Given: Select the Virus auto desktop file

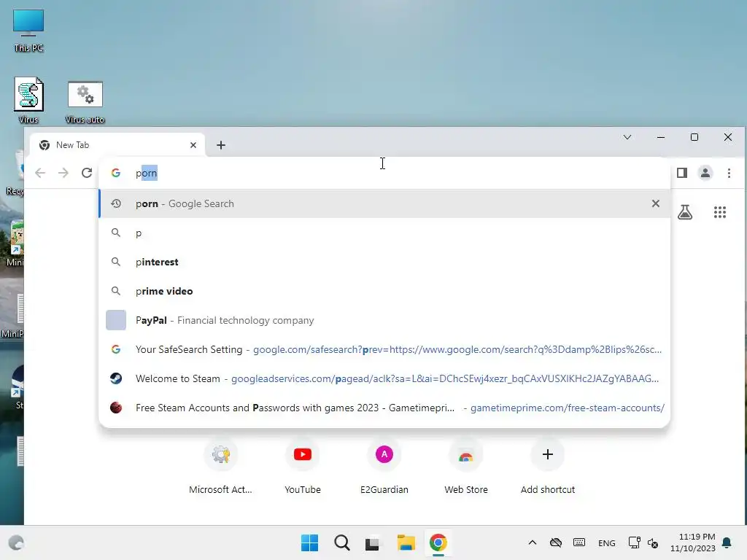Looking at the screenshot, I should click(85, 101).
